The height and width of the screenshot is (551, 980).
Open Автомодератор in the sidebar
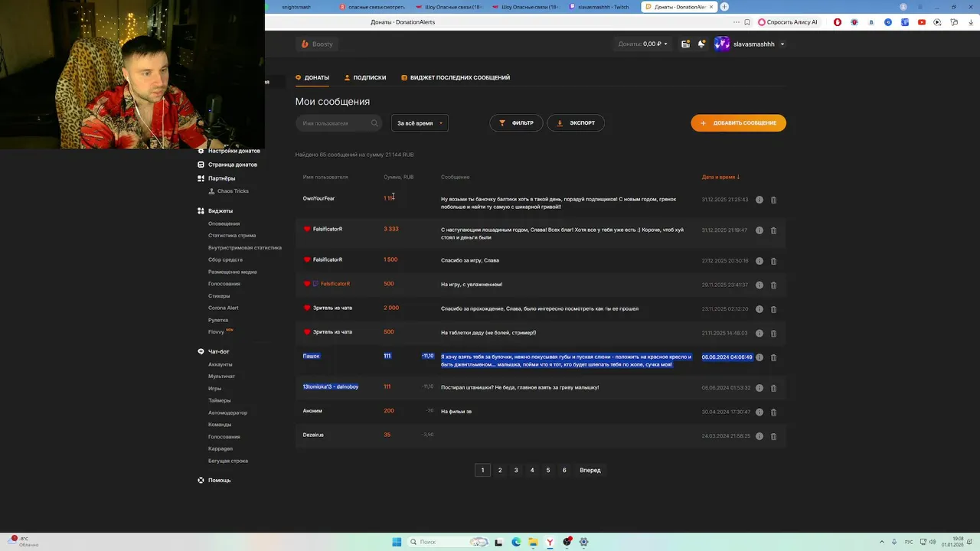click(227, 412)
